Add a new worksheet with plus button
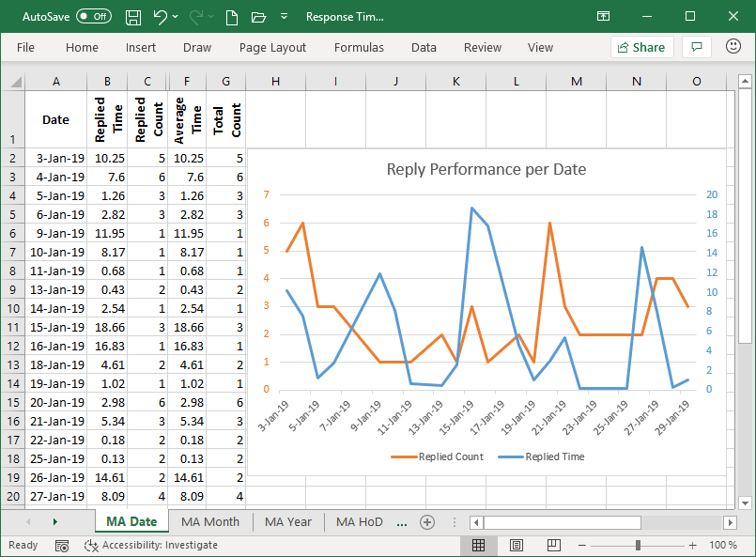This screenshot has width=756, height=557. (427, 521)
